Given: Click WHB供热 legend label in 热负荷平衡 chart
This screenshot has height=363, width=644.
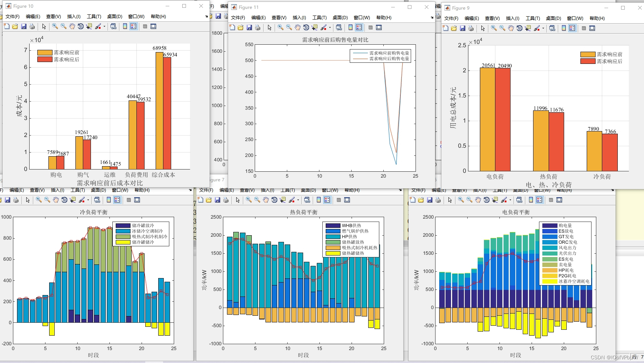Looking at the screenshot, I should point(352,226).
